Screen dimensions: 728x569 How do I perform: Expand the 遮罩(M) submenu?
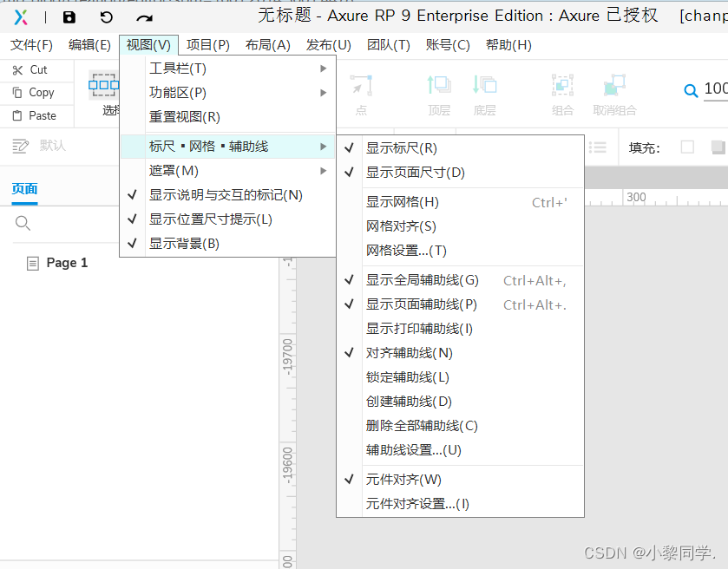[x=227, y=171]
